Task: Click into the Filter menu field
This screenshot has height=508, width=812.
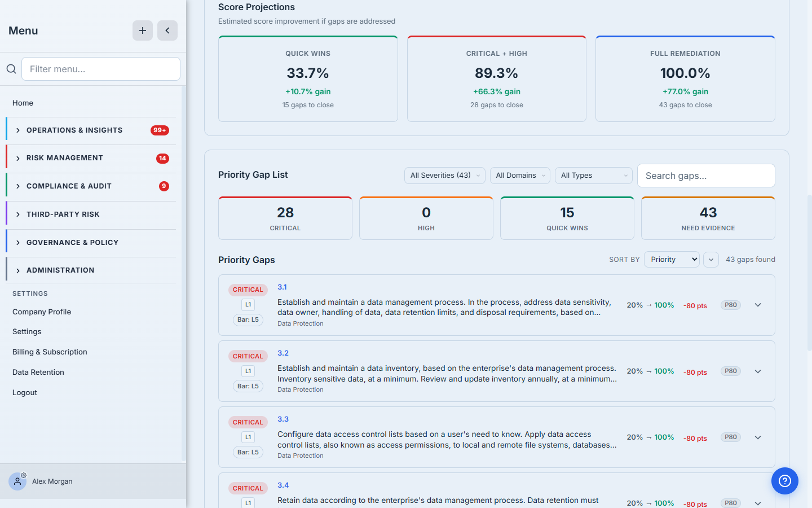Action: point(101,69)
